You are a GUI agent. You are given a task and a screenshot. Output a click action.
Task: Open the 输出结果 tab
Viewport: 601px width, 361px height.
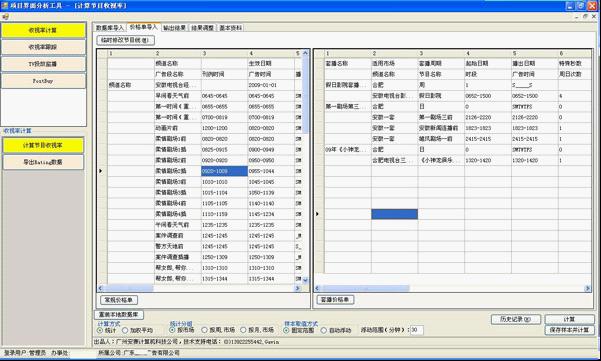coord(174,28)
